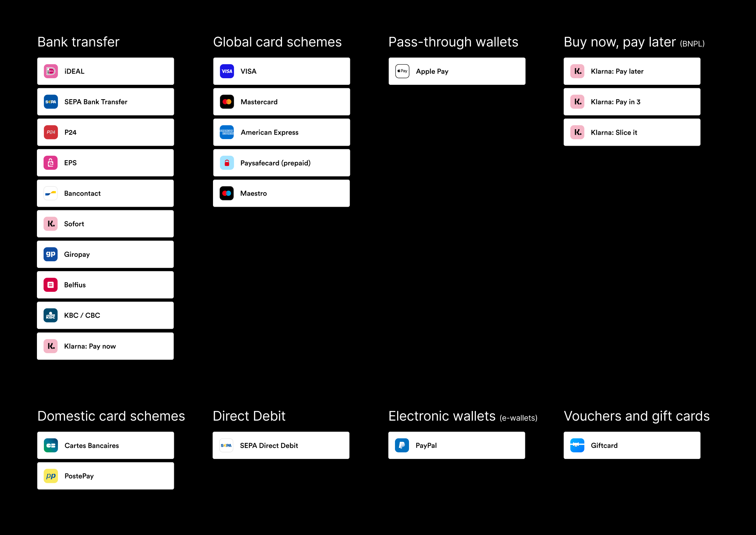The height and width of the screenshot is (535, 756).
Task: Select the VISA label
Action: tap(248, 71)
